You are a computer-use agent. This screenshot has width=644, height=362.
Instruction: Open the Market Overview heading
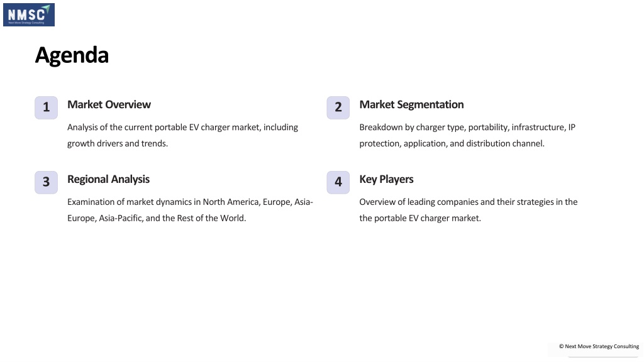(x=109, y=105)
